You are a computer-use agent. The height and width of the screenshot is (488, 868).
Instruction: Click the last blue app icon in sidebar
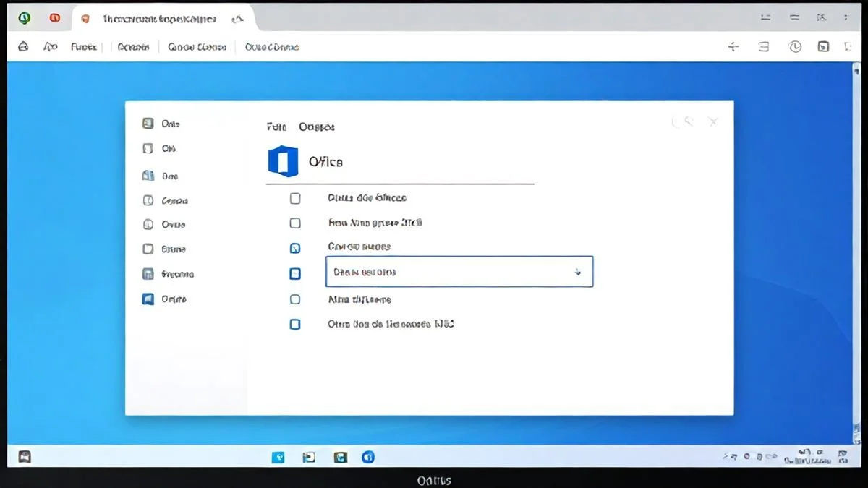click(148, 299)
